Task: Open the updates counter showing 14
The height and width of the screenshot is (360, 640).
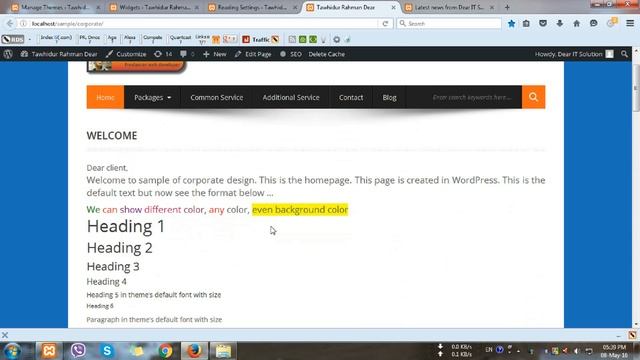Action: [163, 54]
